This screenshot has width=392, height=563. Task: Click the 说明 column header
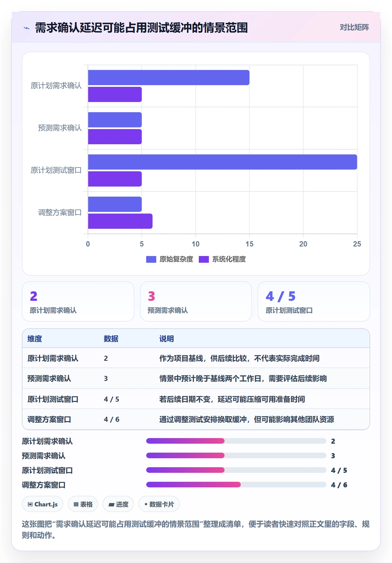click(x=167, y=339)
